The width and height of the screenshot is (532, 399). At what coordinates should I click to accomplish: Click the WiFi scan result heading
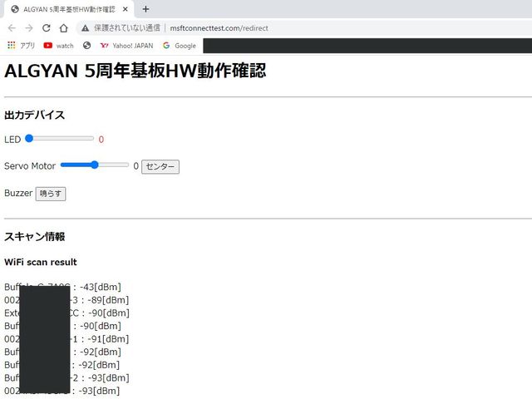[41, 262]
